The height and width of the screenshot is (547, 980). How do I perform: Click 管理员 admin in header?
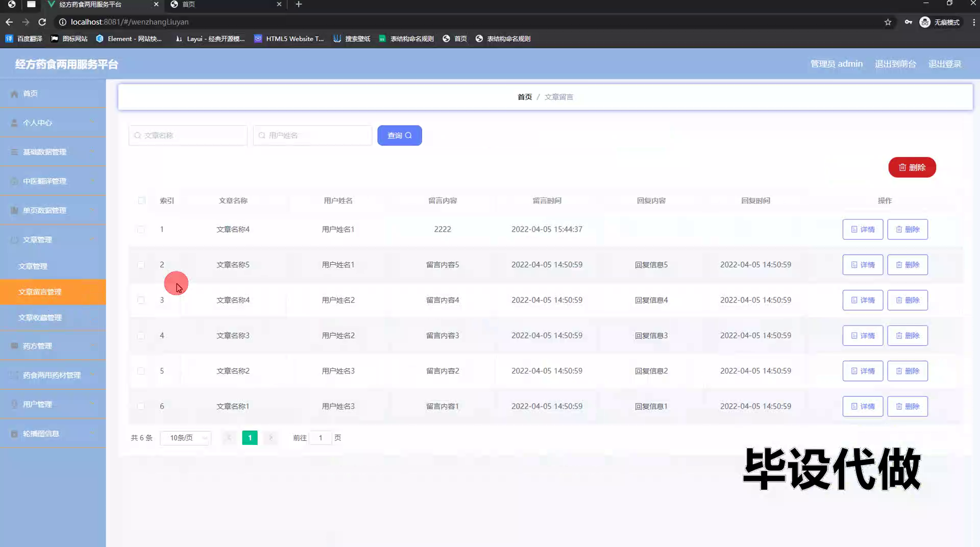(837, 64)
